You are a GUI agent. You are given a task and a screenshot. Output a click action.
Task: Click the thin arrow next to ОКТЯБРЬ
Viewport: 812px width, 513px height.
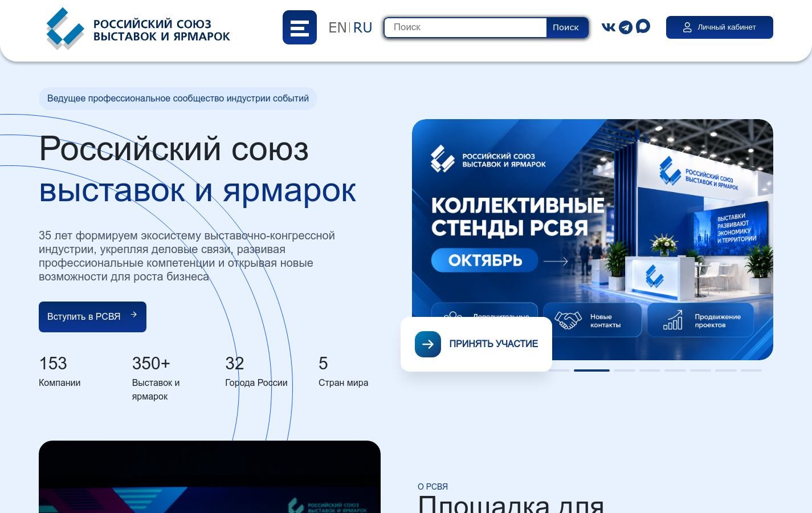click(x=556, y=261)
